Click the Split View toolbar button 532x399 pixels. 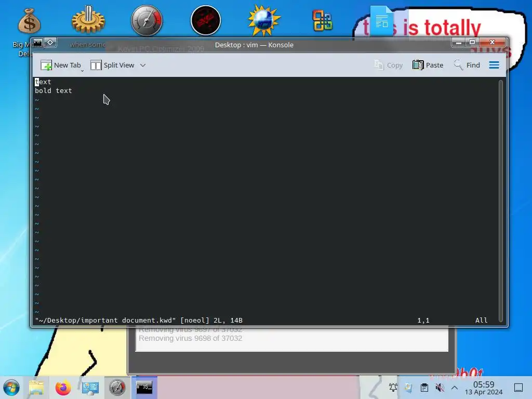point(112,65)
